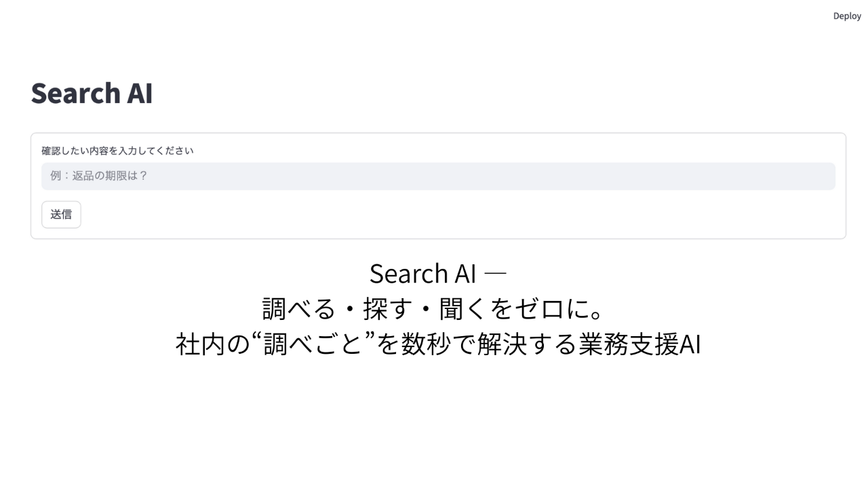Click the Search AI page heading
868x488 pixels.
(92, 94)
